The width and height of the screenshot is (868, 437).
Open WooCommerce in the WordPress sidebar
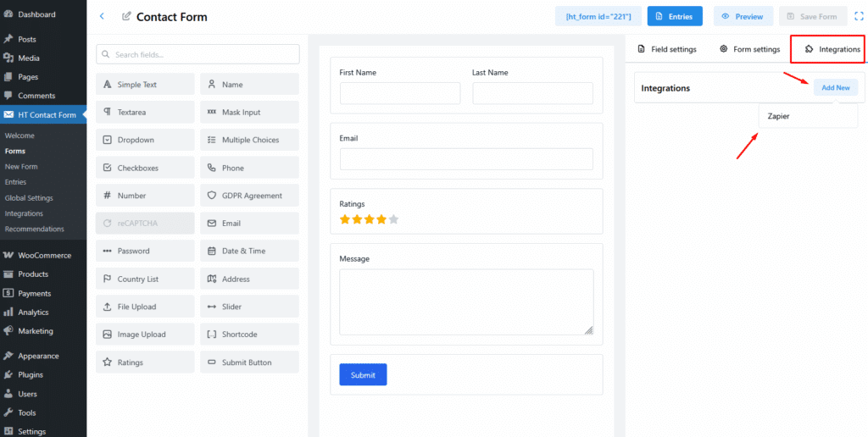click(x=44, y=255)
